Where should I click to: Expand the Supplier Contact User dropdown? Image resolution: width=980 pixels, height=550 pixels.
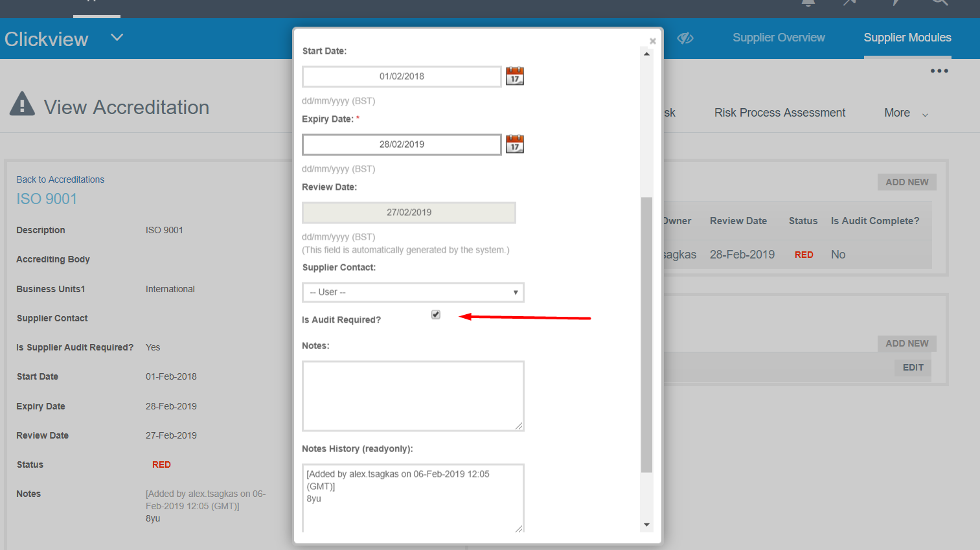tap(413, 292)
